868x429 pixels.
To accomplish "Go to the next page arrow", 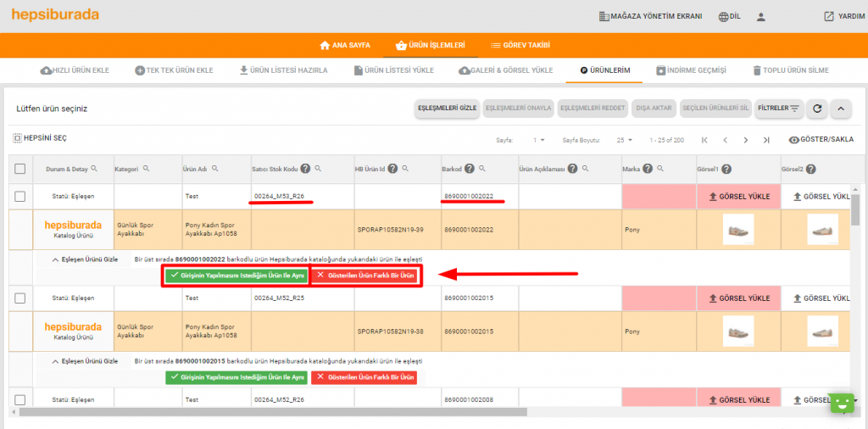I will [746, 140].
